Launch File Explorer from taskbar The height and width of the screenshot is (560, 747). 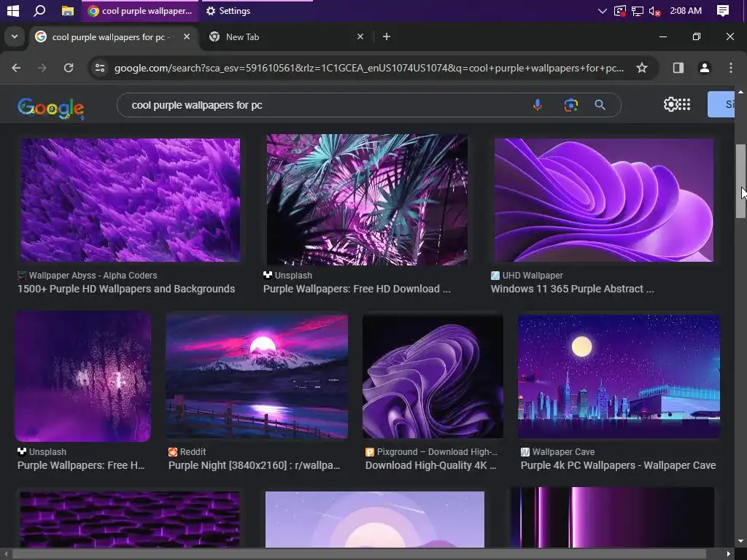[x=68, y=10]
